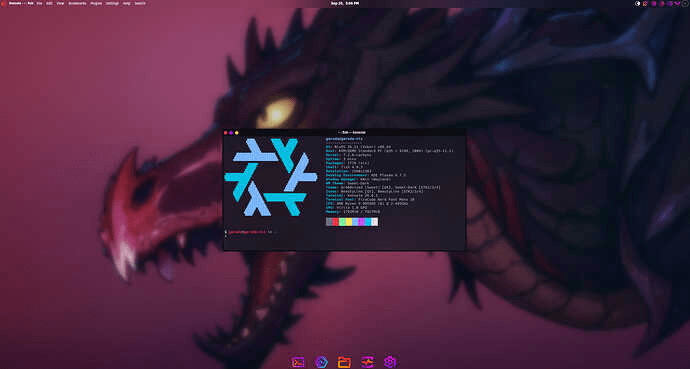690x369 pixels.
Task: Launch the hexagon-shaped app in the dock
Action: click(x=321, y=362)
